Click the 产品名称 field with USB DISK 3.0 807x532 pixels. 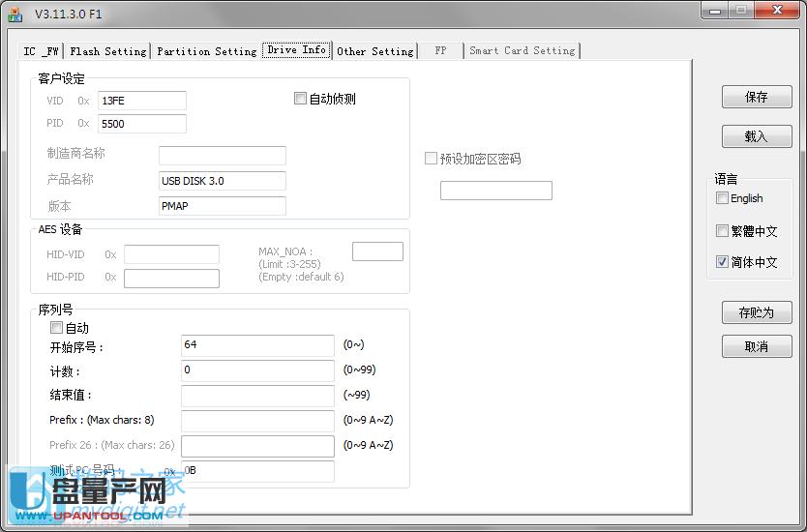[x=222, y=181]
